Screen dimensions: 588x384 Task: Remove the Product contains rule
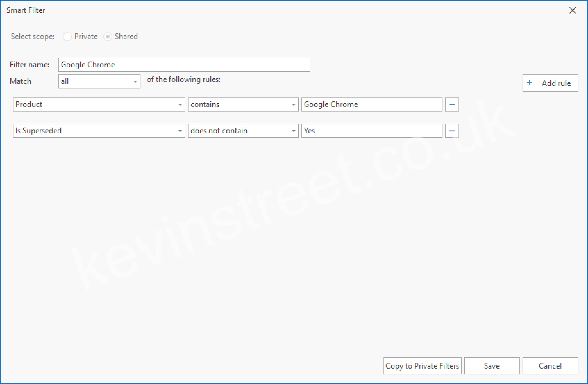click(452, 104)
